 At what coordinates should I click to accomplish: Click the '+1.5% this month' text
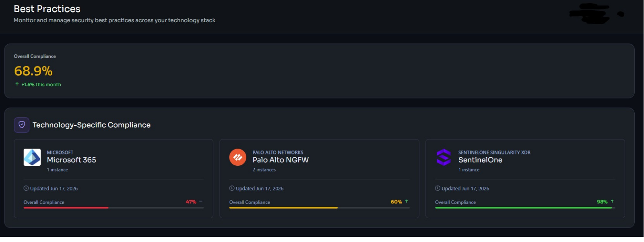(41, 85)
